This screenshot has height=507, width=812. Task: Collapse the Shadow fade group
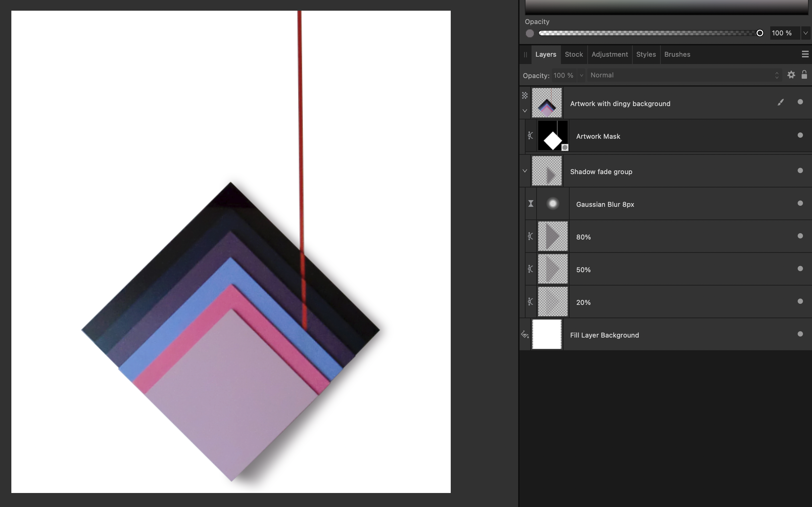pos(525,171)
